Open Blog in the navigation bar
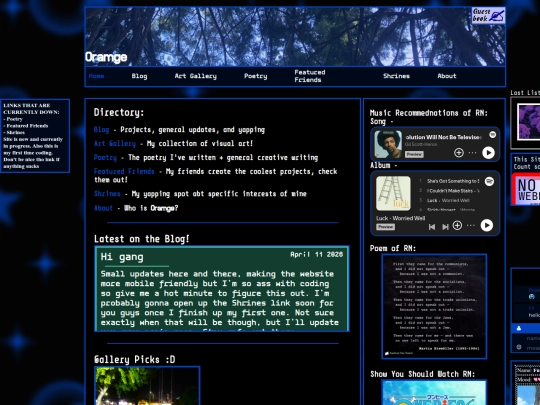Screen dimensions: 540x405 pyautogui.click(x=139, y=76)
